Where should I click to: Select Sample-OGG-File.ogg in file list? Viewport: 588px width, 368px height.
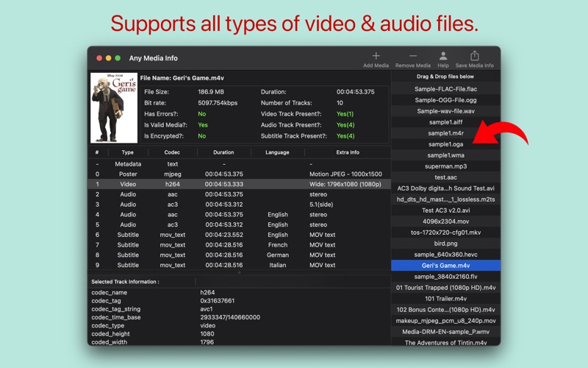coord(445,100)
